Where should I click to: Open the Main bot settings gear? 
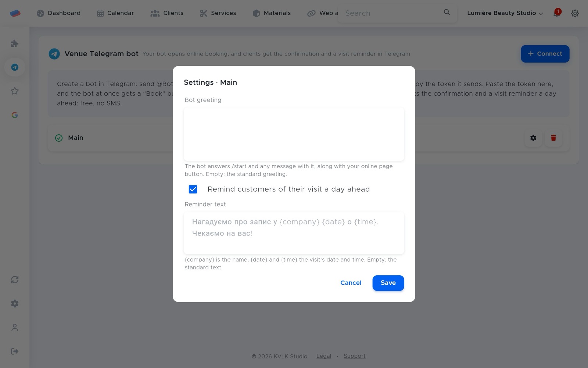coord(533,138)
